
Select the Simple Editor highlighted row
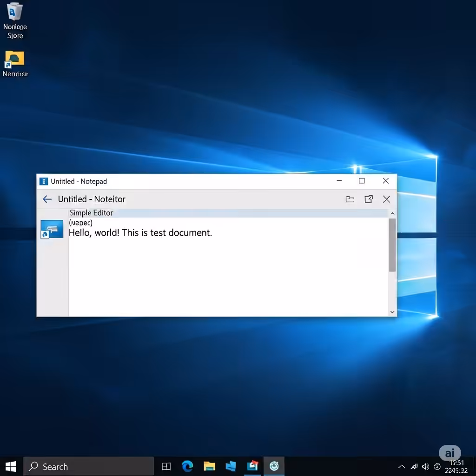(229, 213)
